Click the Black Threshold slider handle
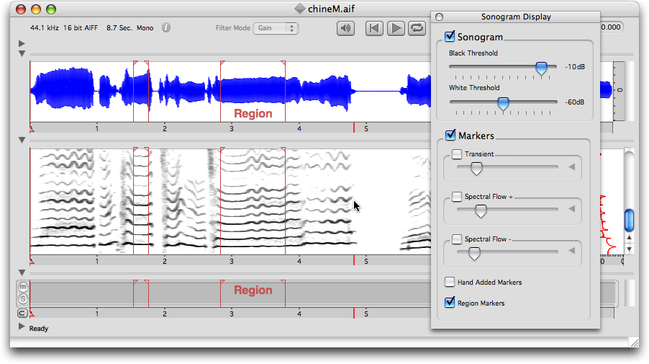 541,68
